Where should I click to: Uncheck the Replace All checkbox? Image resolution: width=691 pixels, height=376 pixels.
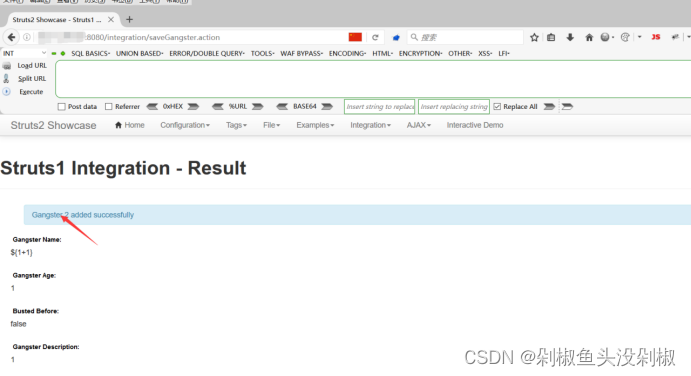pyautogui.click(x=497, y=107)
